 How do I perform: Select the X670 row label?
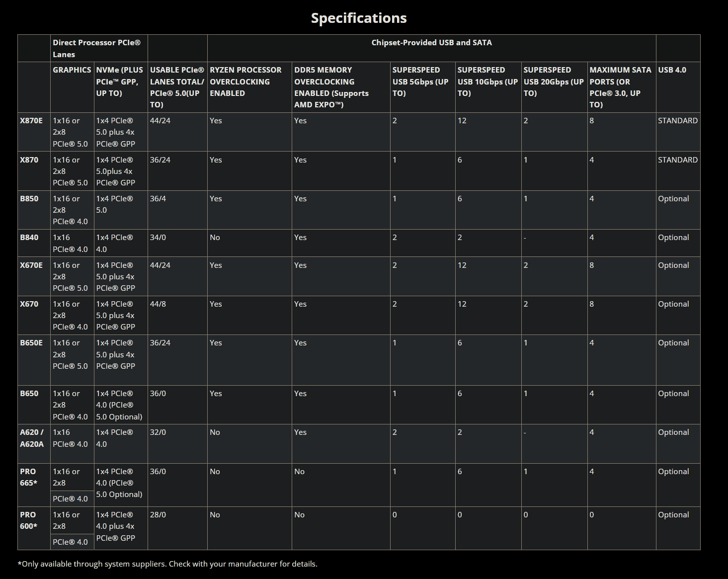point(29,304)
